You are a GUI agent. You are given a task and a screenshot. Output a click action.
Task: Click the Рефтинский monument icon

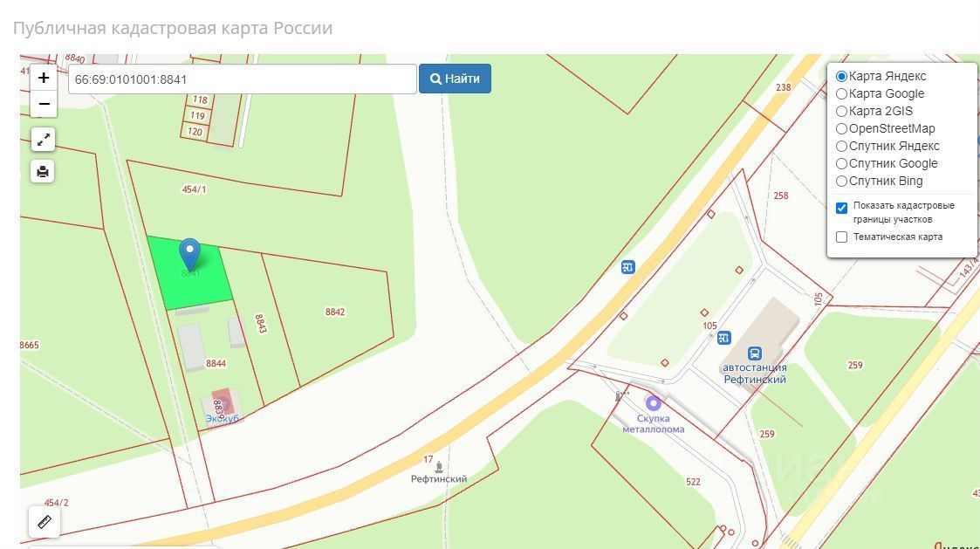[439, 466]
